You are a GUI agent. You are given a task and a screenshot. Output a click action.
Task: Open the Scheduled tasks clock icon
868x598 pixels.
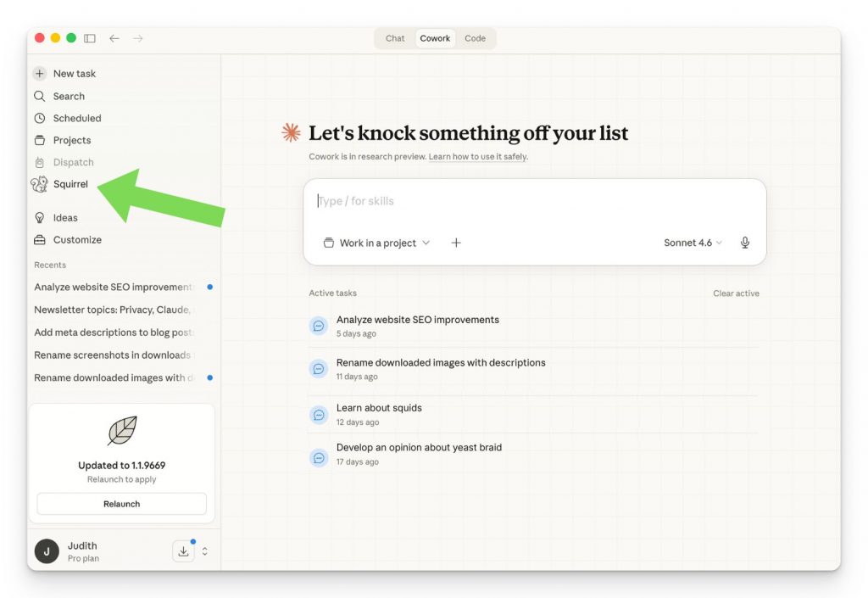pyautogui.click(x=40, y=119)
